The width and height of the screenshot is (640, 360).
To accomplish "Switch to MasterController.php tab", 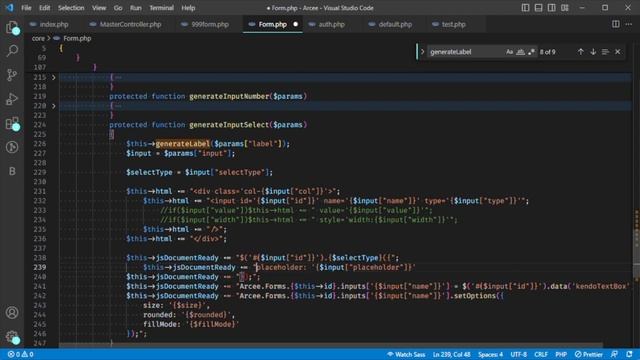I will coord(130,24).
